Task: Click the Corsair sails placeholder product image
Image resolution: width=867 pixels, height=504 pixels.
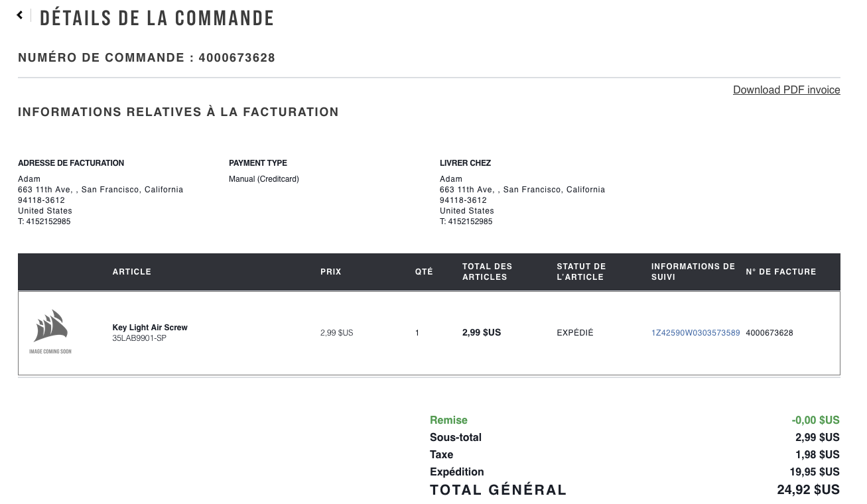Action: (50, 332)
